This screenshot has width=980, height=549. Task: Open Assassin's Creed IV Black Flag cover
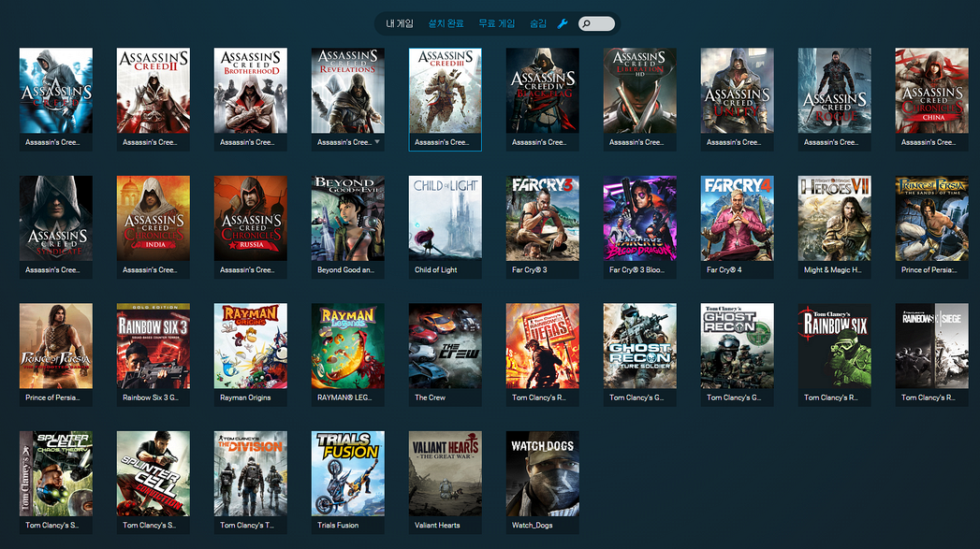click(x=543, y=91)
